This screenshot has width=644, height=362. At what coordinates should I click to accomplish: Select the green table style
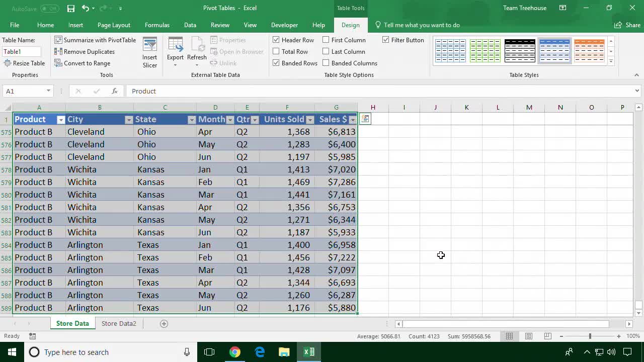485,51
